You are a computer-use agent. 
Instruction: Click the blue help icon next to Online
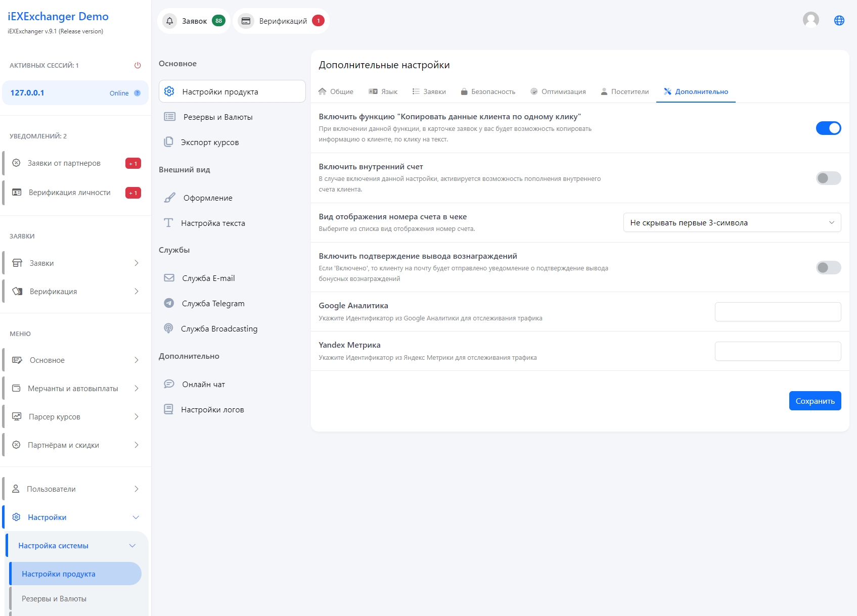click(x=137, y=93)
